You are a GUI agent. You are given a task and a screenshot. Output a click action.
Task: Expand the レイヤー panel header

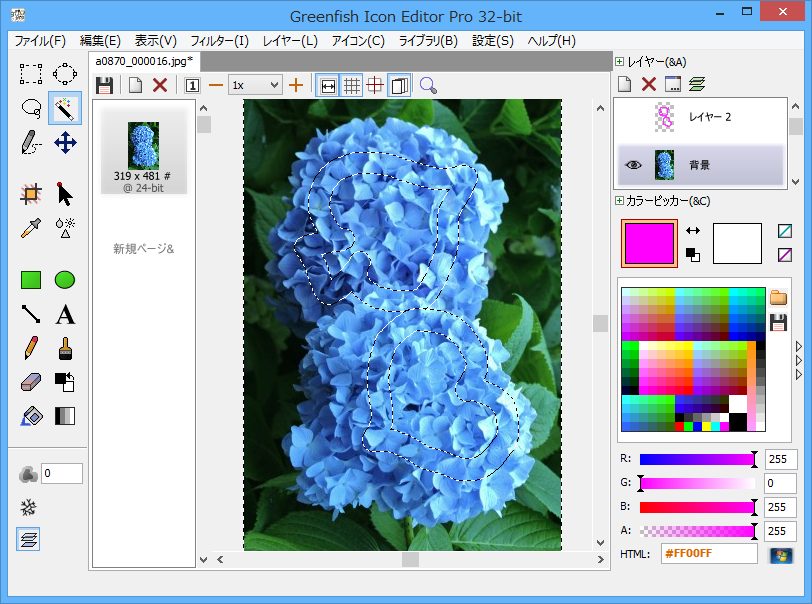(x=620, y=62)
